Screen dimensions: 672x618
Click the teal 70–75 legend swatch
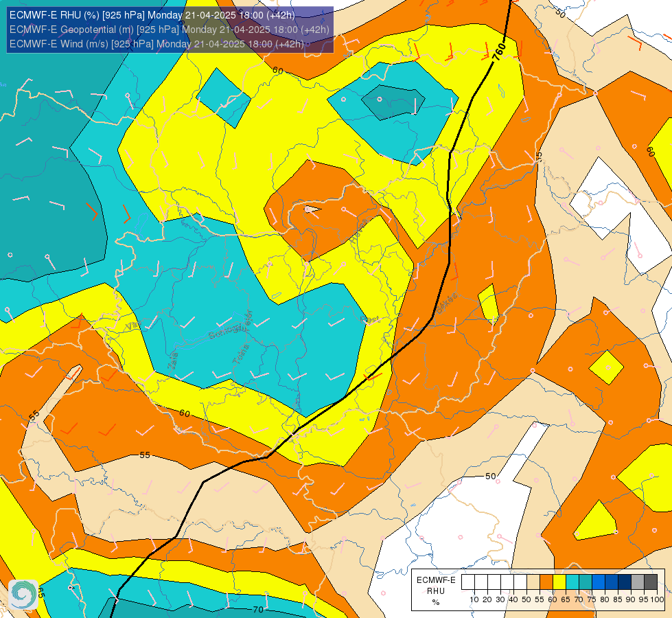(586, 582)
